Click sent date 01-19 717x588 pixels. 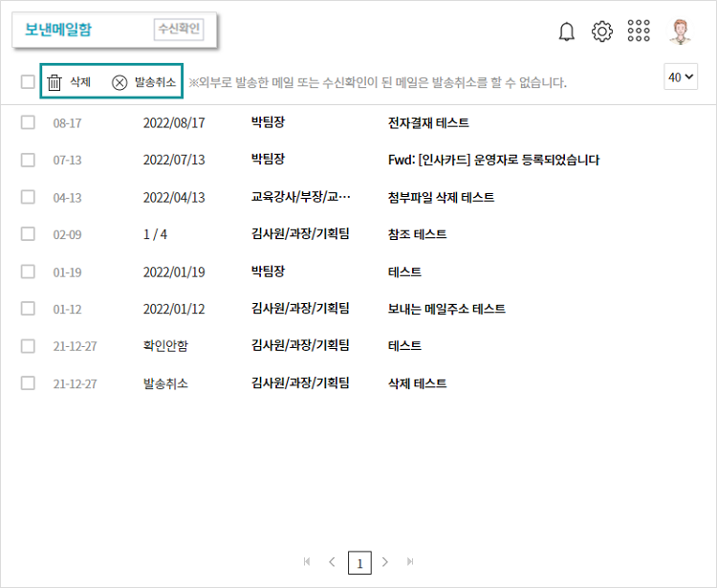67,272
